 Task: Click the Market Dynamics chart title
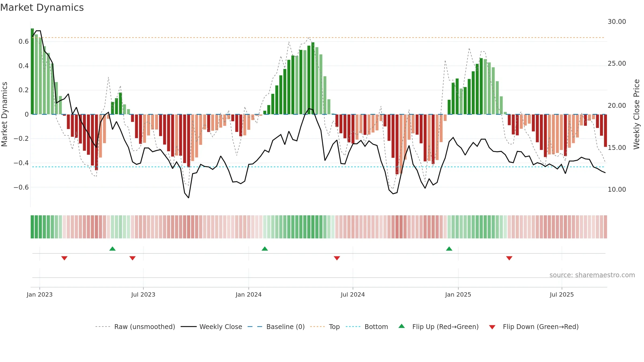coord(42,8)
